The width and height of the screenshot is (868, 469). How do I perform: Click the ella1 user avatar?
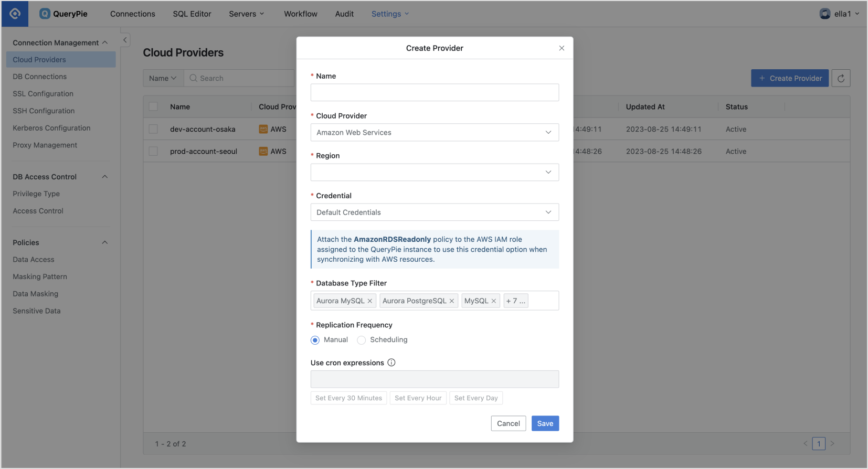click(x=825, y=14)
